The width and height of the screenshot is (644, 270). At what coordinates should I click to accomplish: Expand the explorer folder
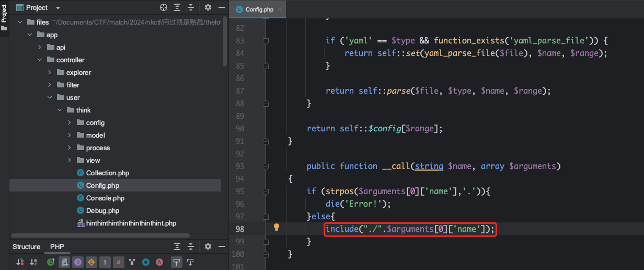[50, 72]
